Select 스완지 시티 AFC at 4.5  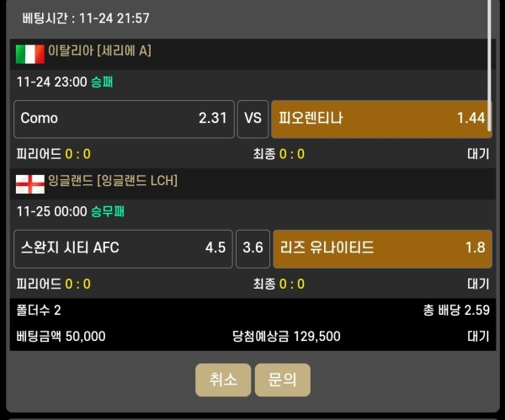tap(123, 248)
